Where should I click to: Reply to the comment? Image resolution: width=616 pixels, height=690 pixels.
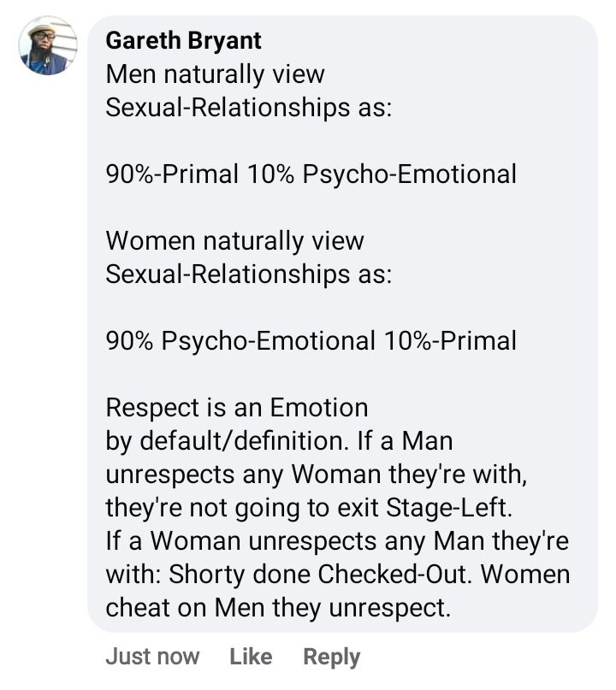(x=331, y=657)
